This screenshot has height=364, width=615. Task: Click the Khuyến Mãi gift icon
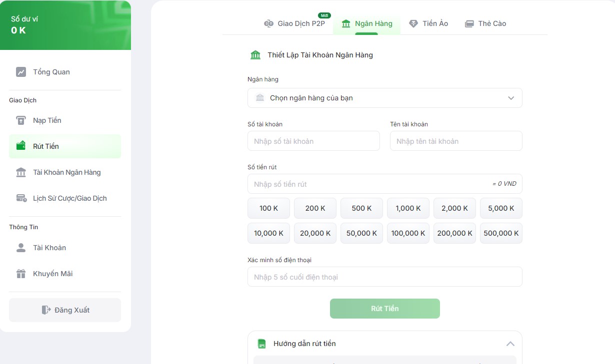[21, 274]
